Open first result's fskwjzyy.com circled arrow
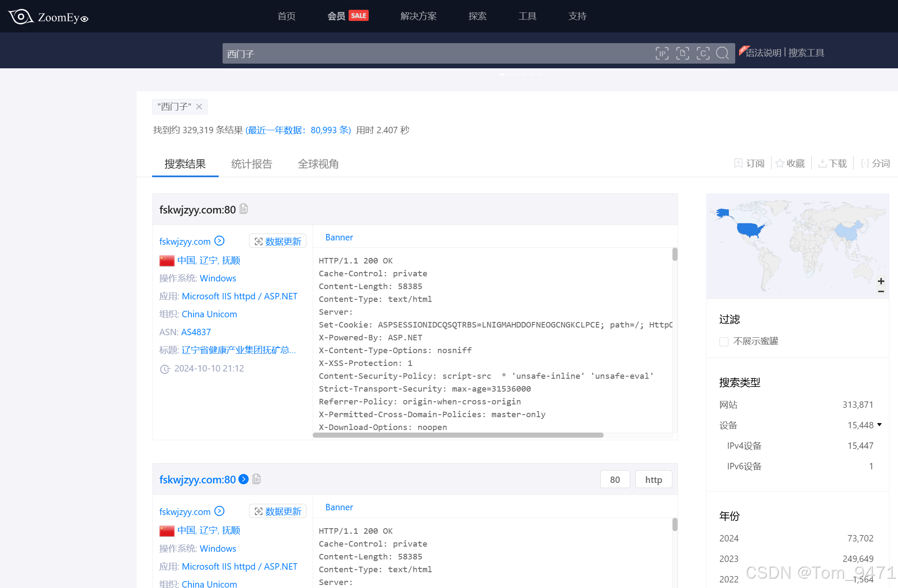 [x=220, y=241]
